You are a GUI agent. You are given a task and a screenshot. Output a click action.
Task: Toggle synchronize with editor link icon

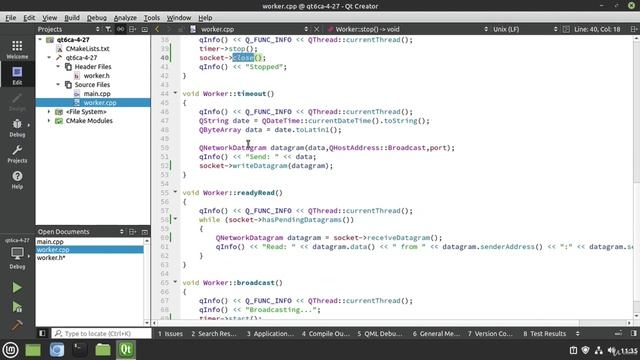120,29
